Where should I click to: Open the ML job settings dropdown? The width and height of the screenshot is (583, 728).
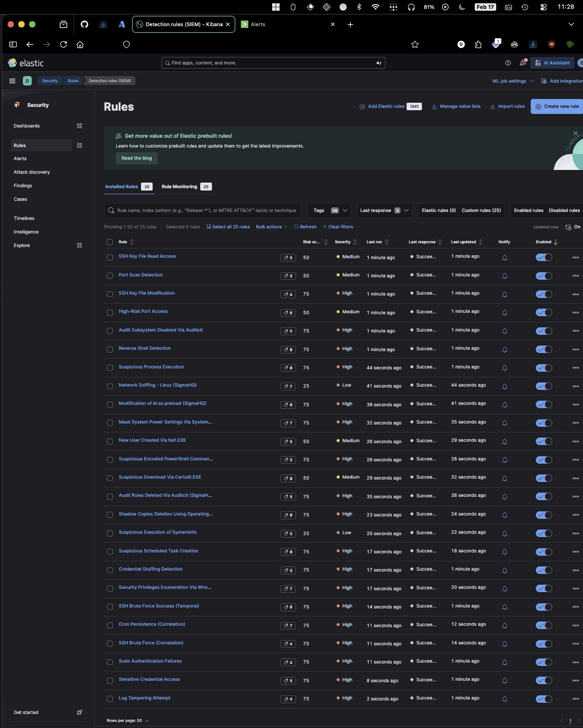point(513,81)
